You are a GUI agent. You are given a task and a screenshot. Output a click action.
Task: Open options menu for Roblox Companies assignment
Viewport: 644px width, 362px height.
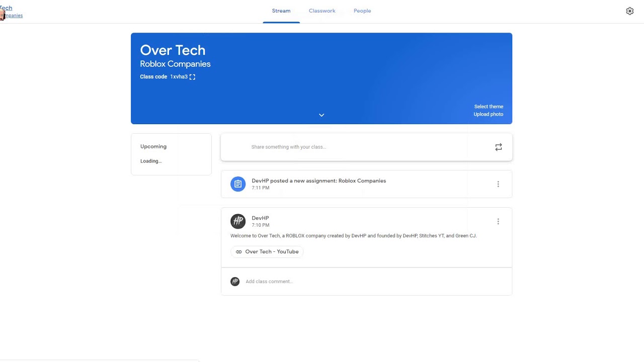click(x=498, y=184)
